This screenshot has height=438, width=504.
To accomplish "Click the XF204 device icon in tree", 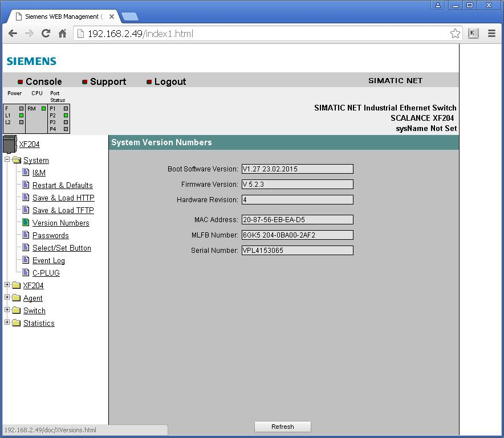I will [x=10, y=144].
